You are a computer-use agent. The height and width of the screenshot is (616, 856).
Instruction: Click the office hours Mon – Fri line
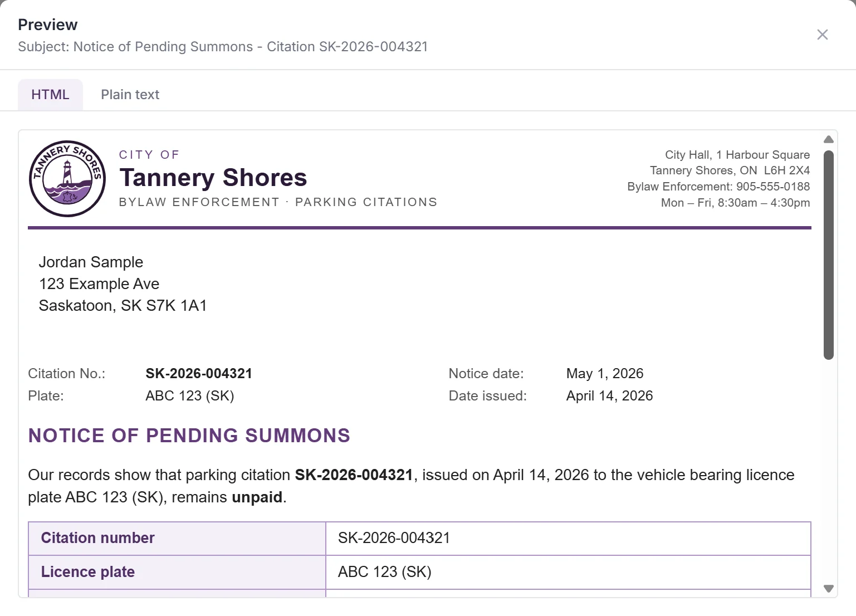coord(736,203)
